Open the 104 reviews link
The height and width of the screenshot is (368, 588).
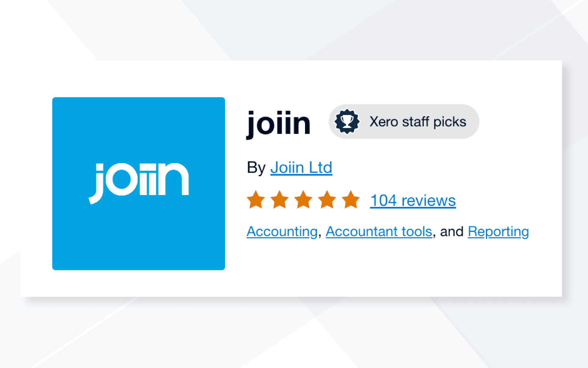pos(412,200)
